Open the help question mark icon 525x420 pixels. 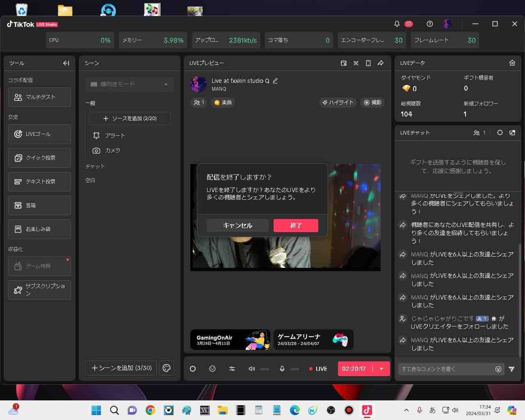coord(429,24)
